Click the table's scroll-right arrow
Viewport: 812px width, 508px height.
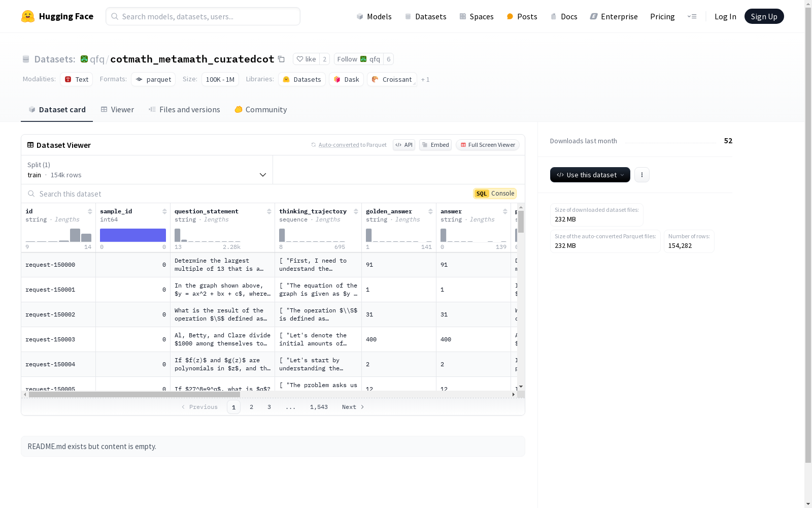[513, 394]
